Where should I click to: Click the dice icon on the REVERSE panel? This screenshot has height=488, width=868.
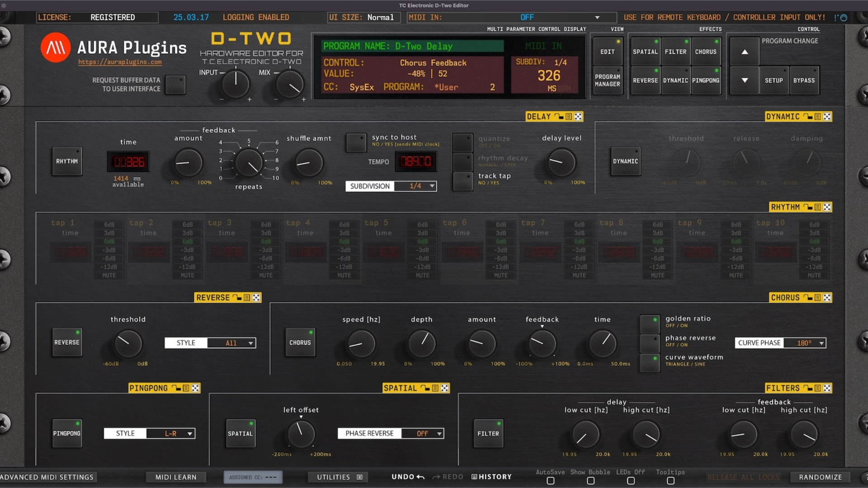pyautogui.click(x=256, y=297)
